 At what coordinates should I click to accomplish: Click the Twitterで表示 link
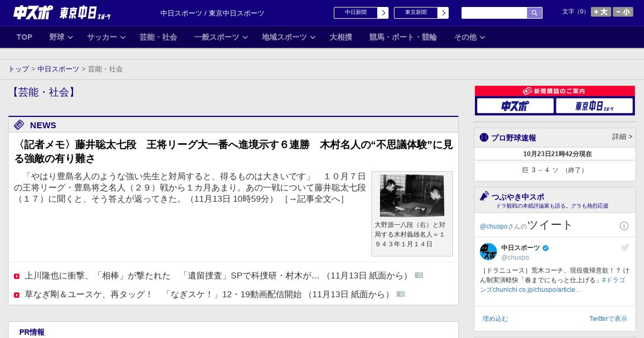click(608, 319)
